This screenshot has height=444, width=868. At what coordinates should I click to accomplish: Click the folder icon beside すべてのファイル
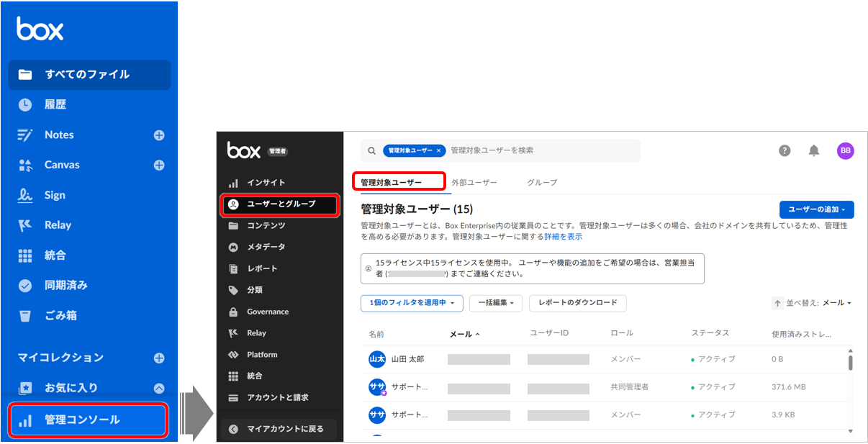click(25, 74)
